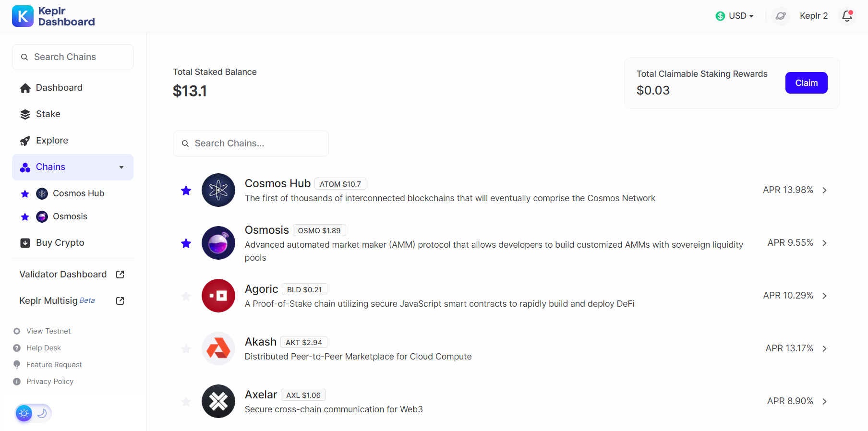Click the View Testnet circle icon
This screenshot has width=868, height=431.
click(x=17, y=331)
